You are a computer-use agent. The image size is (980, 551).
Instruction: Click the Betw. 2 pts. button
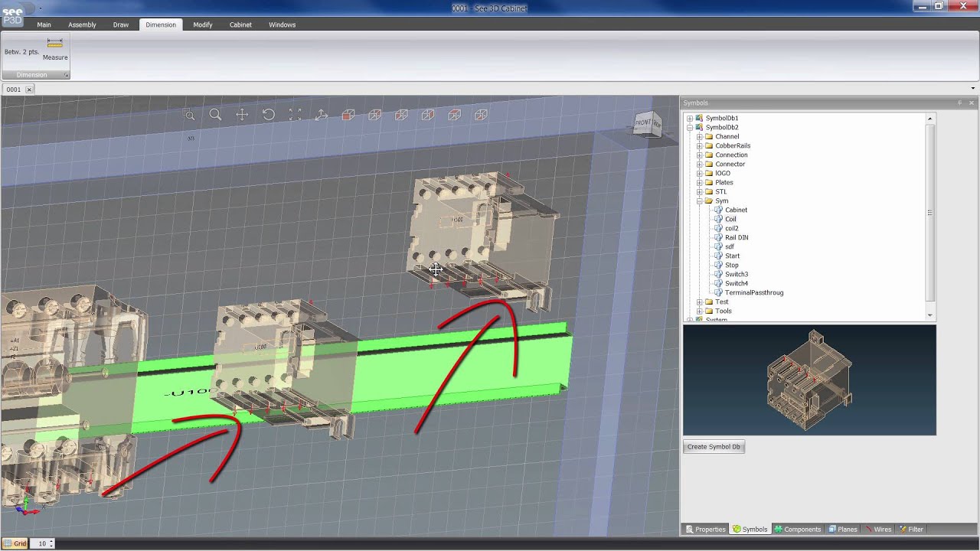pyautogui.click(x=21, y=52)
